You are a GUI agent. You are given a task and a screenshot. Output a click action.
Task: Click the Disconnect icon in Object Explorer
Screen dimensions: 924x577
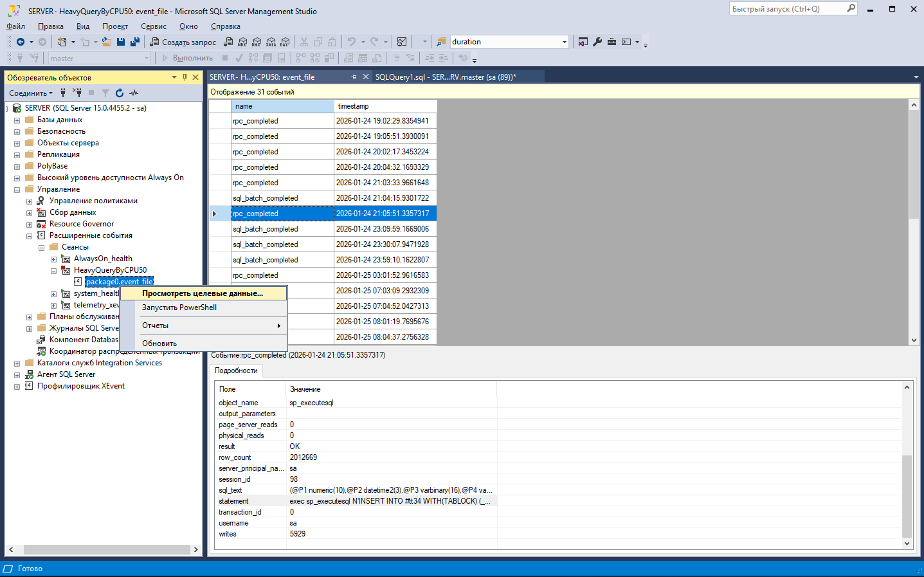[77, 93]
